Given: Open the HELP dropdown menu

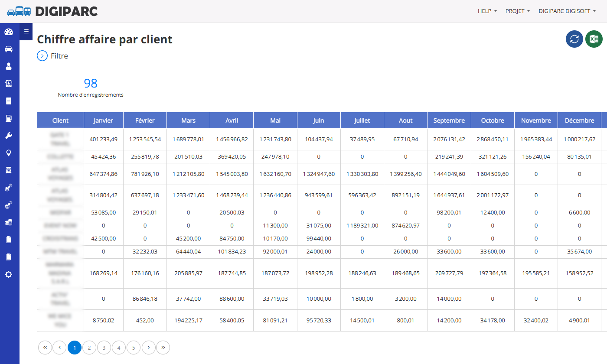Looking at the screenshot, I should 487,11.
